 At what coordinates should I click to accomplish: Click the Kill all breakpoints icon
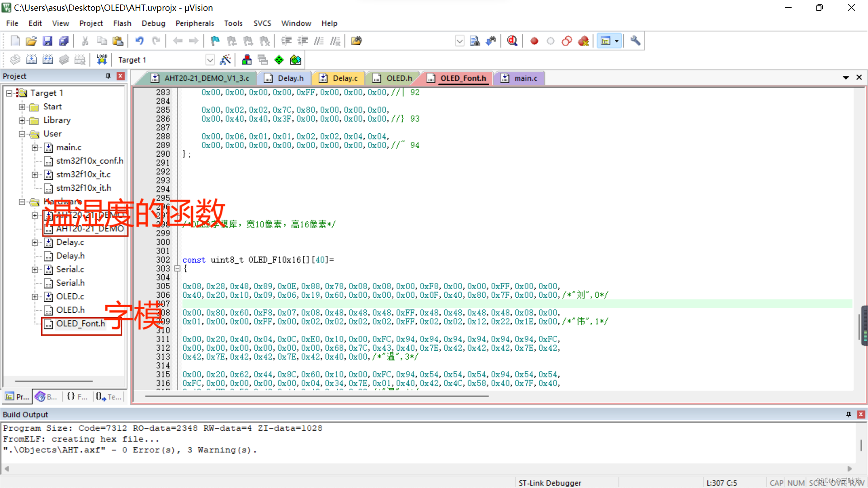point(583,41)
